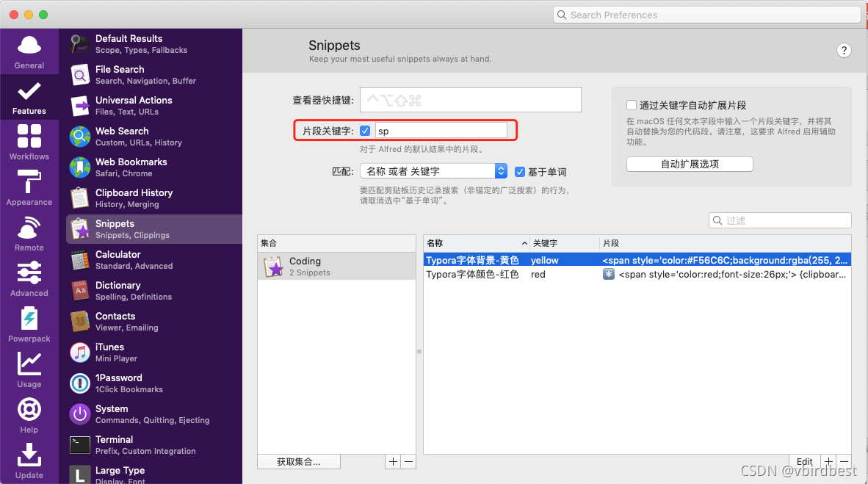Switch to the Features tab
This screenshot has height=484, width=868.
coord(29,98)
